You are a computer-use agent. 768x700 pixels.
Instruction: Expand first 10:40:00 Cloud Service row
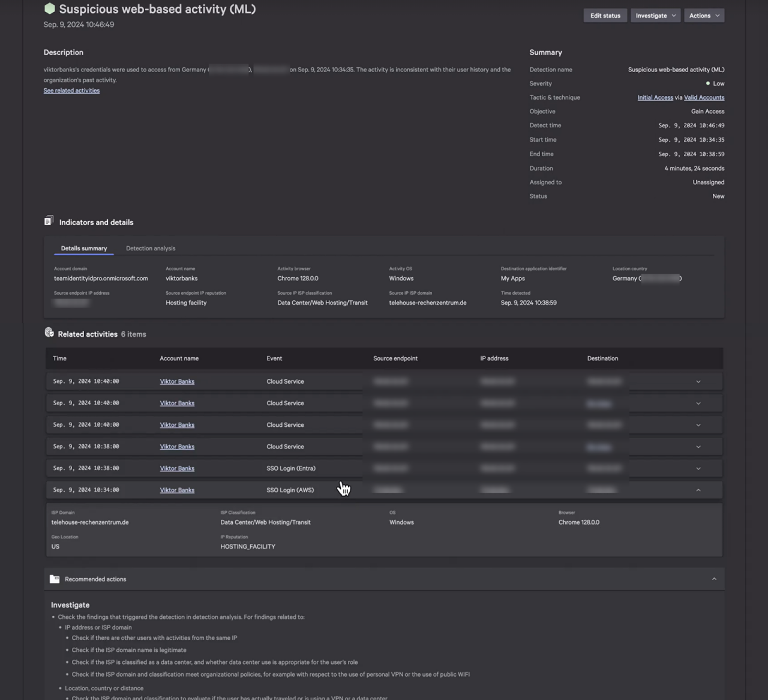point(698,382)
